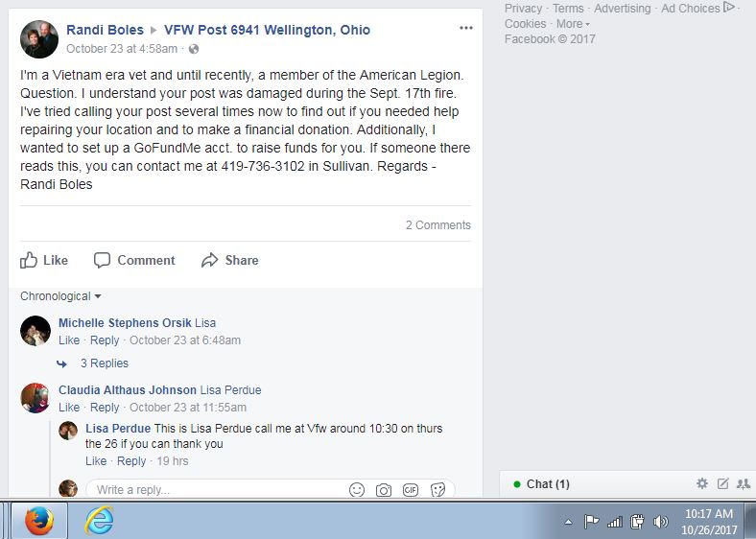756x539 pixels.
Task: Open the VFW Post 6941 Wellington page
Action: tap(267, 30)
